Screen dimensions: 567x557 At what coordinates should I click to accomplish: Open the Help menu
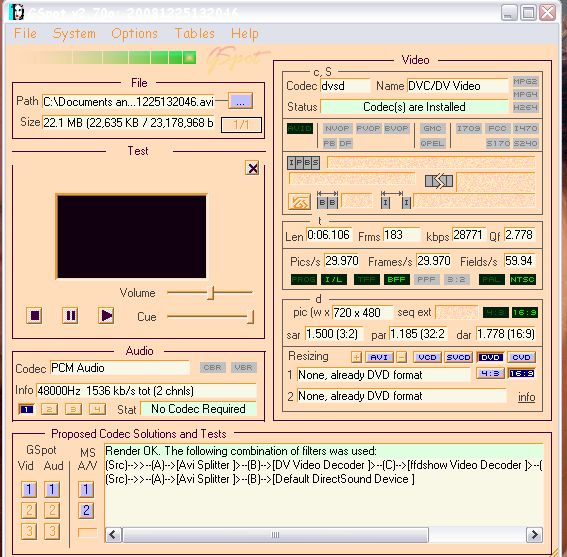[x=245, y=34]
